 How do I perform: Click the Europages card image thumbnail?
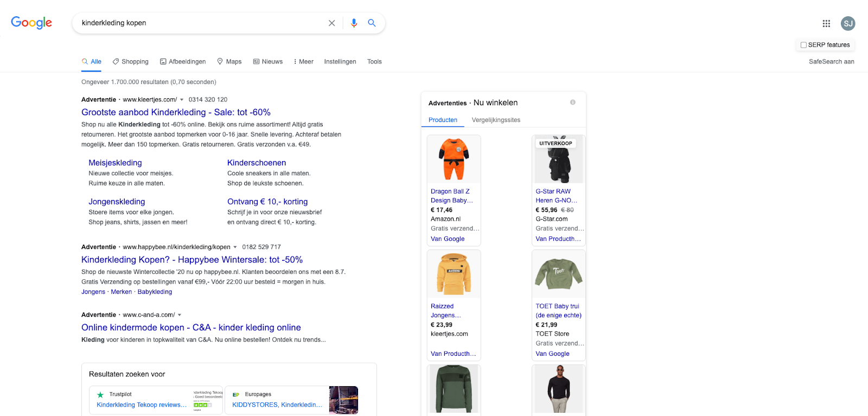[x=343, y=400]
